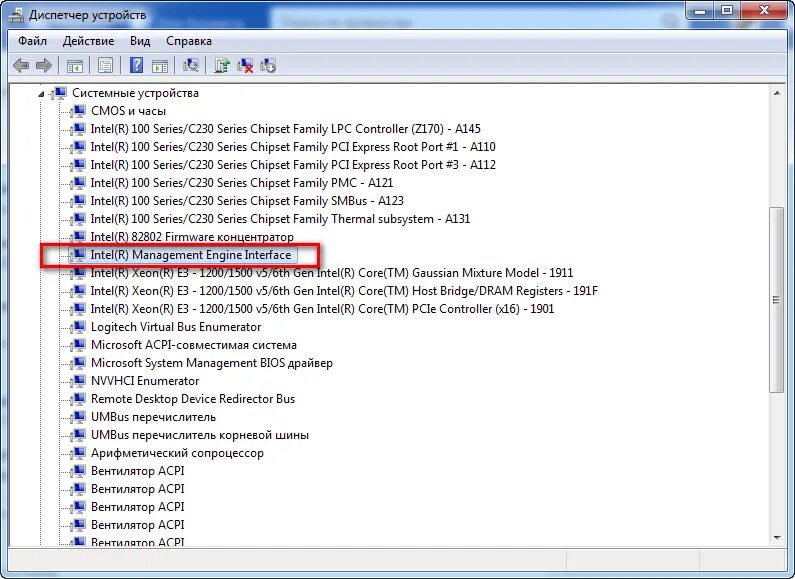Screen dimensions: 795x579
Task: Click icon beside Intel(R) 82802 Firmware концентратор
Action: point(79,237)
